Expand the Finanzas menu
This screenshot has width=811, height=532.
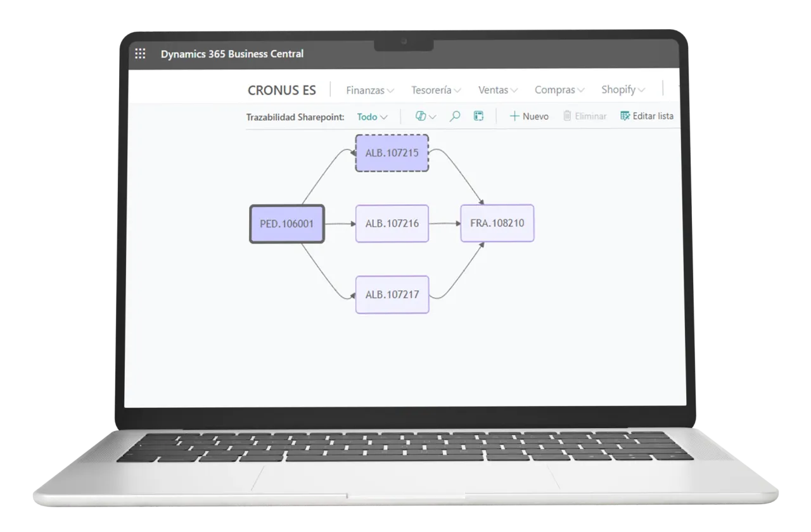370,91
